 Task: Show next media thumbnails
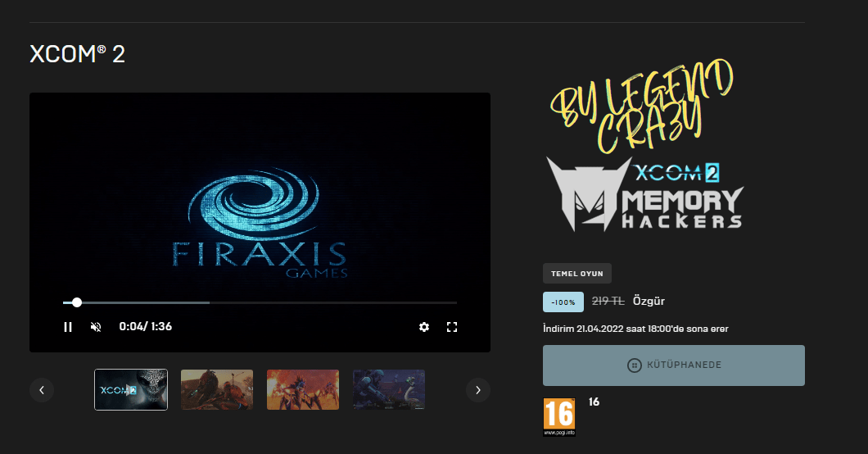477,390
